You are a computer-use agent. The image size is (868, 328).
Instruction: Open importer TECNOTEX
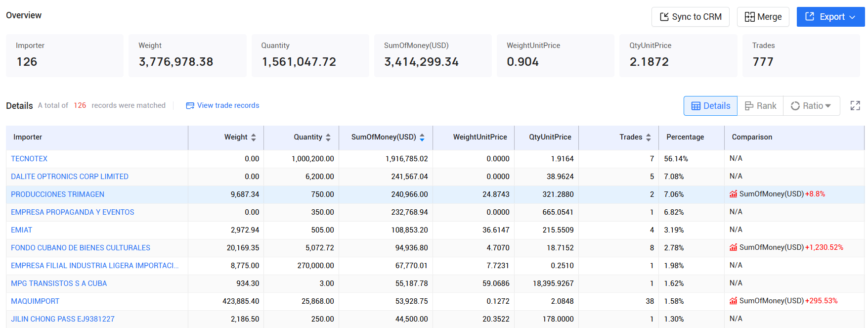pos(29,159)
